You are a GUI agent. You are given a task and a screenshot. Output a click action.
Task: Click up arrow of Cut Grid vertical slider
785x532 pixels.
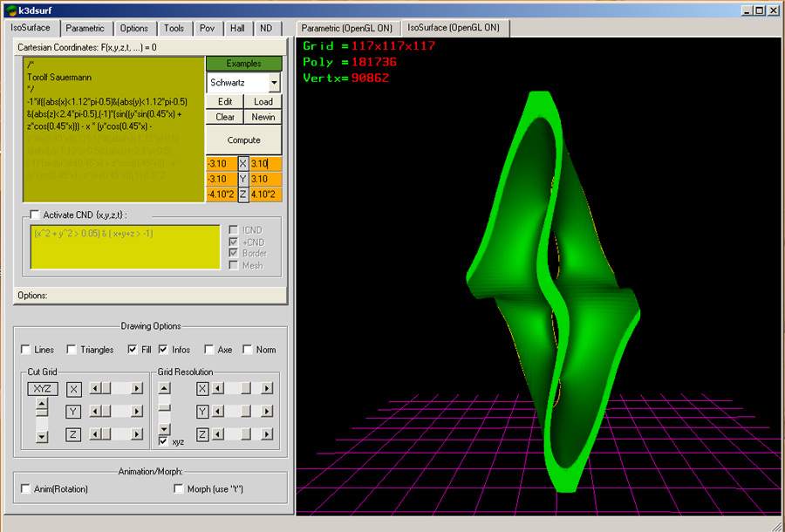42,404
